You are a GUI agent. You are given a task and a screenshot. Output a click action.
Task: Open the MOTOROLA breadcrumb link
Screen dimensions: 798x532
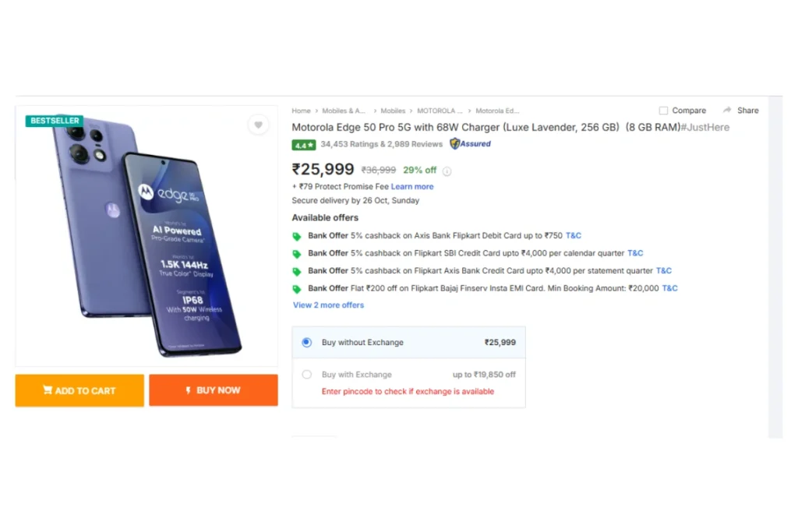[440, 111]
